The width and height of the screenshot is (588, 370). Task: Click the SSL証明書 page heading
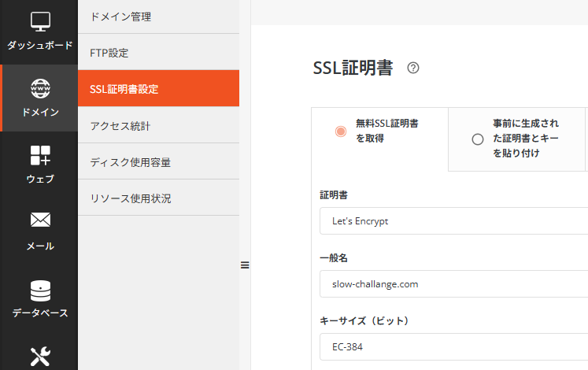[x=353, y=68]
